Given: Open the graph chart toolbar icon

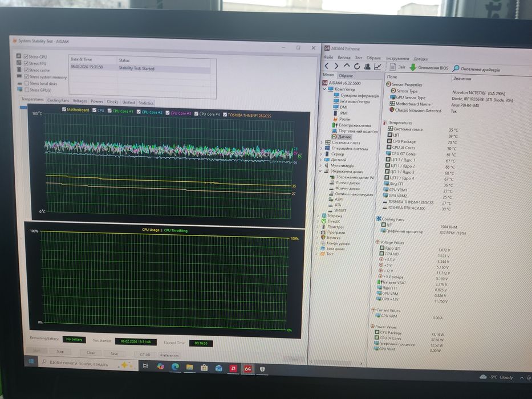Looking at the screenshot, I should [x=377, y=67].
